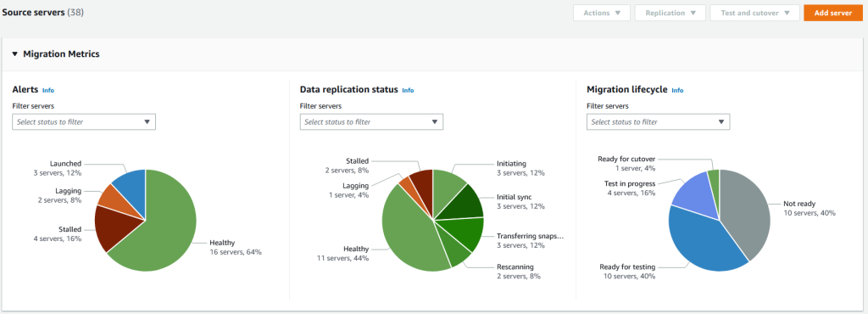The image size is (868, 314).
Task: Open the Replication dropdown menu
Action: (670, 13)
